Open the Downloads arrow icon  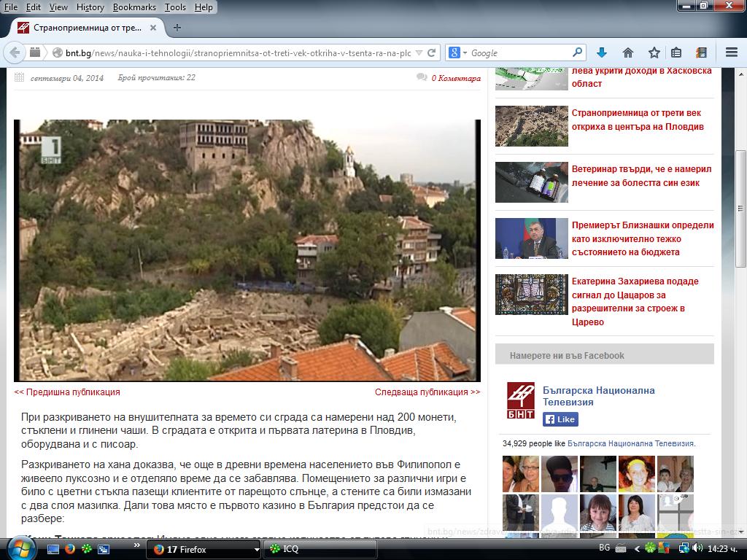pos(602,52)
